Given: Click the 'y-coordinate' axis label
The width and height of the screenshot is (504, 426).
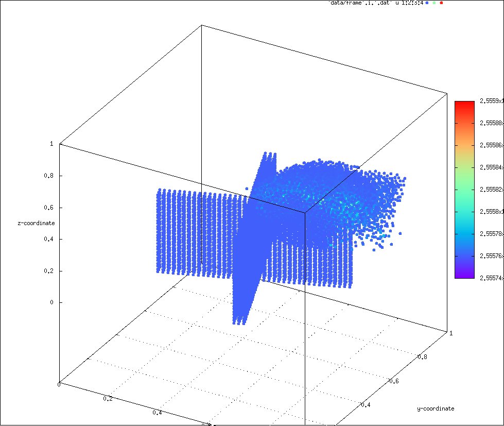Looking at the screenshot, I should tap(435, 408).
